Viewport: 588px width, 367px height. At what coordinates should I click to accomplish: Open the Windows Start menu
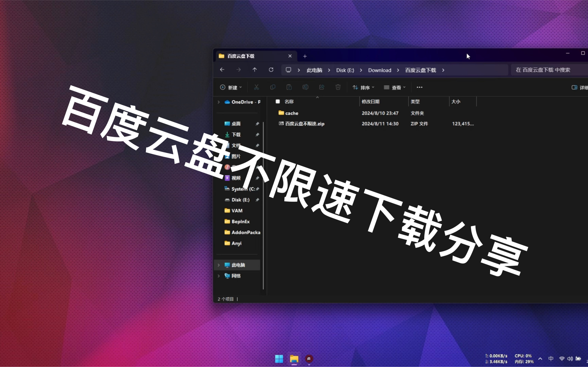click(279, 358)
